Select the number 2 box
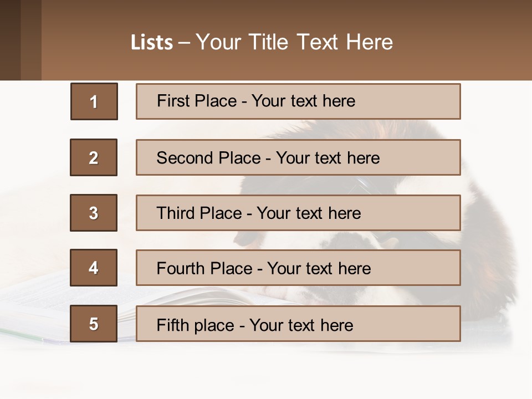This screenshot has width=532, height=399. (x=94, y=157)
